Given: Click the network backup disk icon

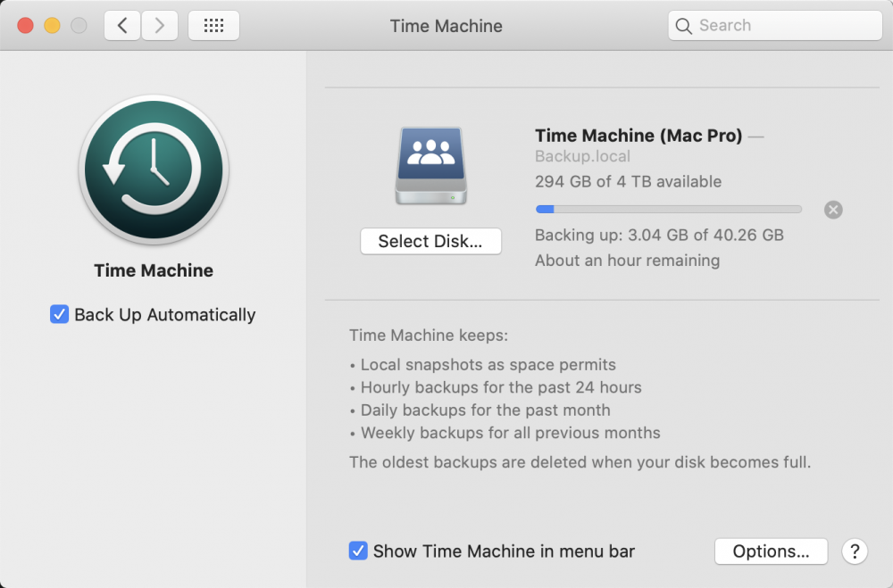Looking at the screenshot, I should [431, 166].
